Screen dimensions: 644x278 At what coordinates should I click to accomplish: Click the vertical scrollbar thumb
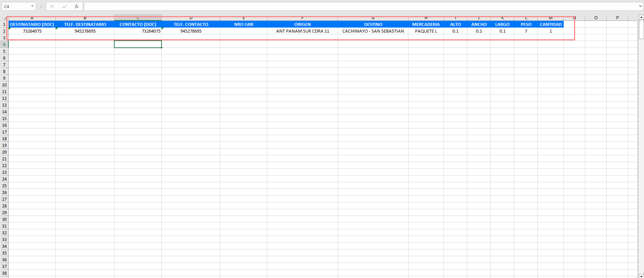[641, 30]
